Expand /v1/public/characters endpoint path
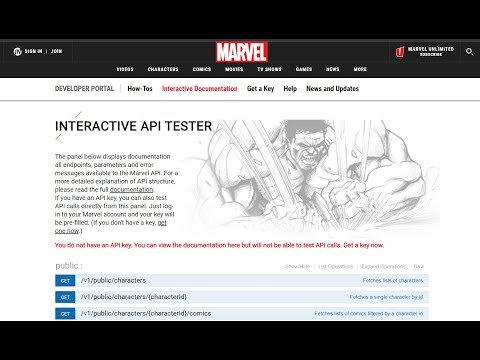The image size is (480, 360). point(113,281)
